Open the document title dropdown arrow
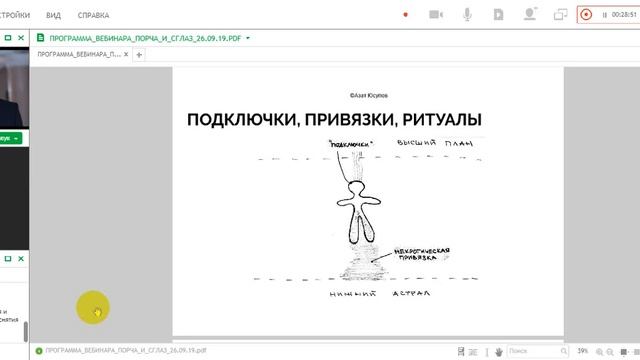The image size is (640, 360). pos(248,38)
